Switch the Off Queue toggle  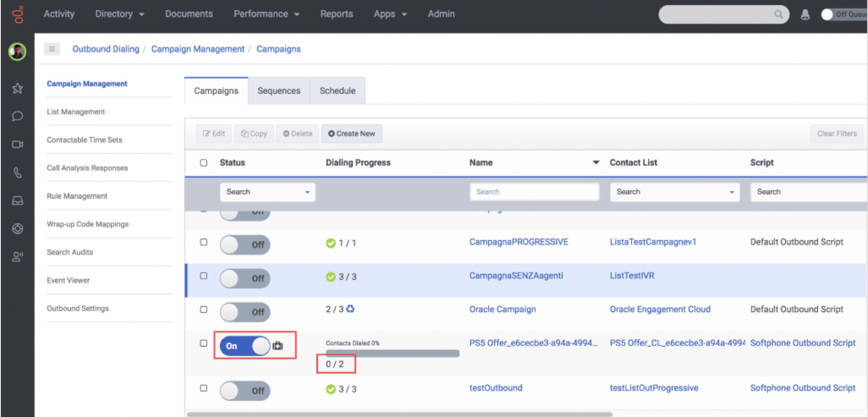pyautogui.click(x=844, y=15)
